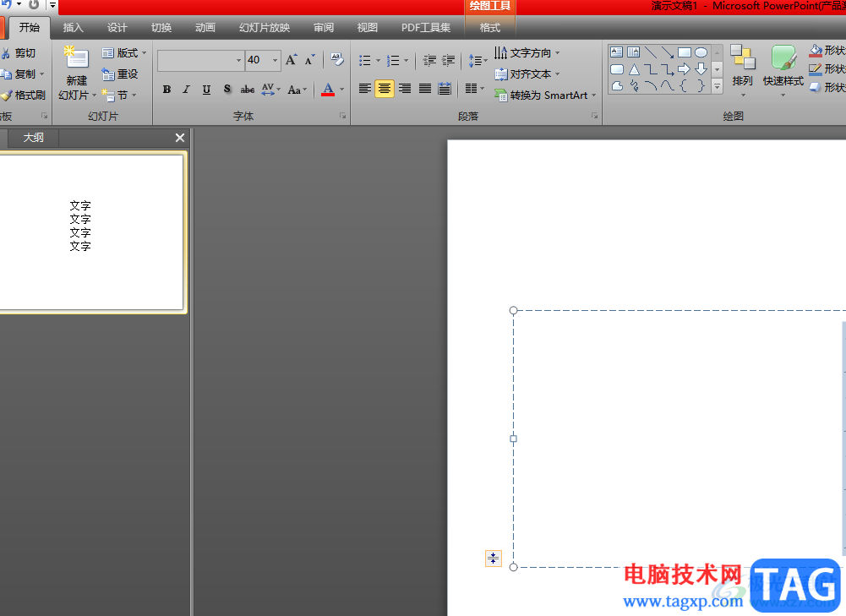Convert to SmartArt button
The image size is (846, 616).
coord(545,95)
